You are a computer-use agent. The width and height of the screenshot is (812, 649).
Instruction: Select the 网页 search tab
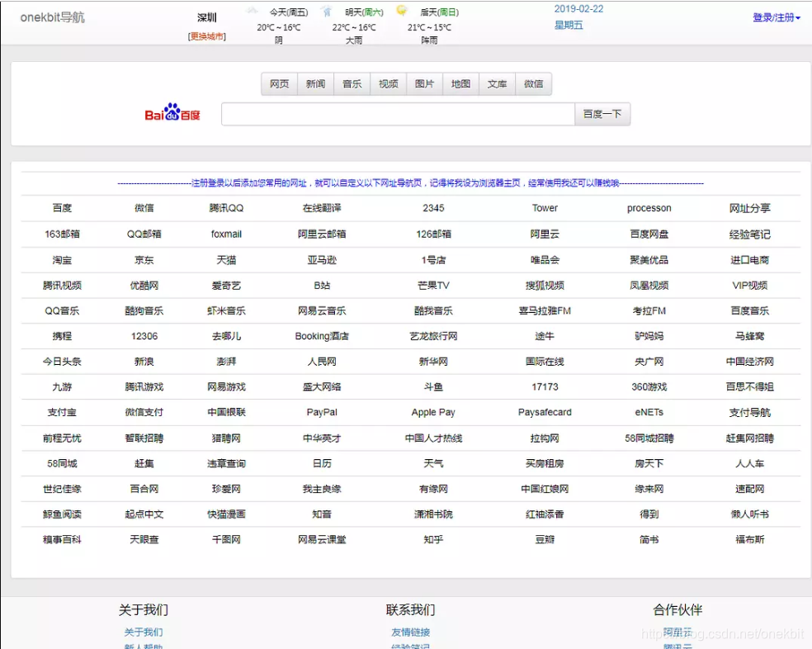point(279,84)
